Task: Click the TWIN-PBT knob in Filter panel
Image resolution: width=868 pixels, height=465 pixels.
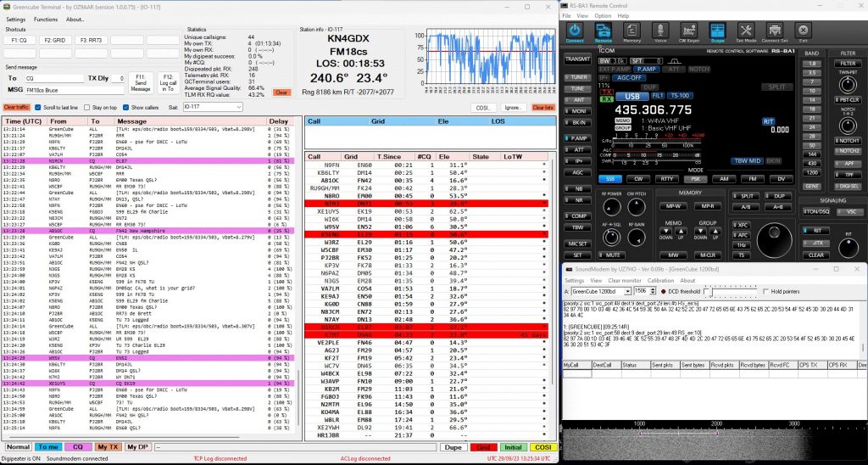Action: (x=848, y=85)
